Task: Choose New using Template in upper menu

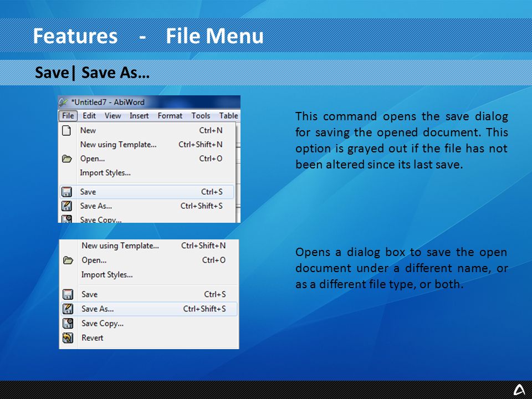Action: 147,145
